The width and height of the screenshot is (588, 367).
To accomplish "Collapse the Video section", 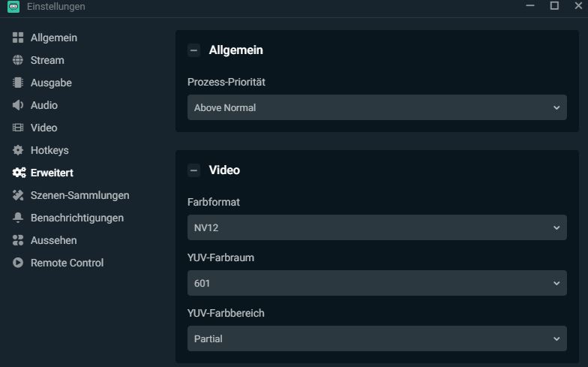I will pyautogui.click(x=193, y=170).
